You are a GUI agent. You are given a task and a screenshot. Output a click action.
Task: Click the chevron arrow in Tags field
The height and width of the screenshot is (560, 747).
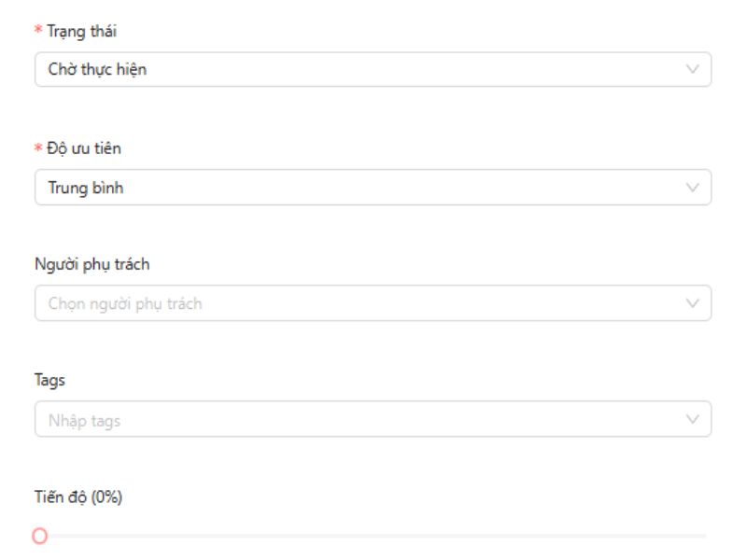[x=692, y=420]
